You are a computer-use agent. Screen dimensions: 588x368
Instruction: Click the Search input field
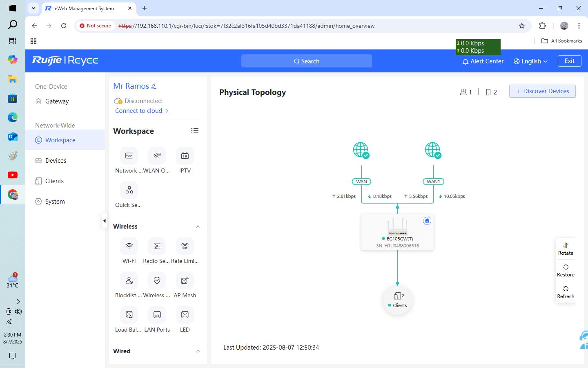(x=307, y=61)
